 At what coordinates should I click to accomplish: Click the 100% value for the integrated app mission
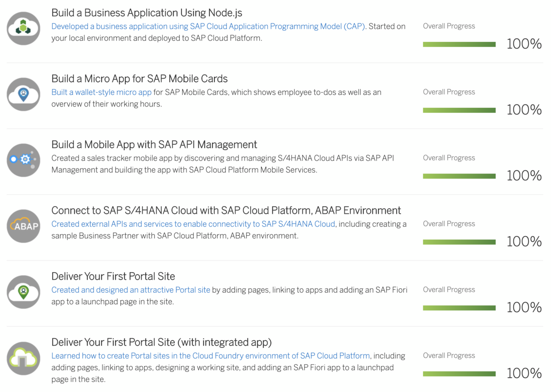524,373
